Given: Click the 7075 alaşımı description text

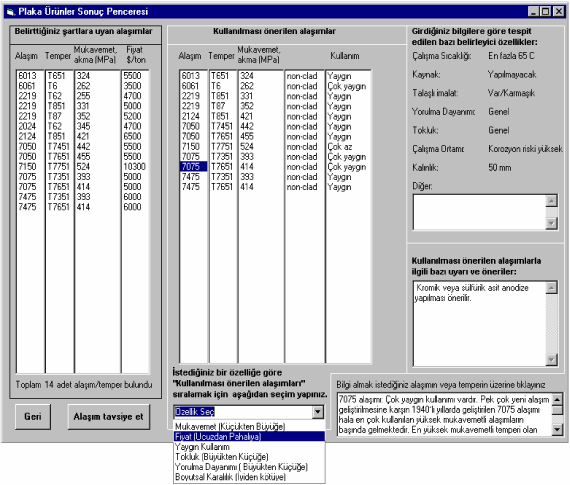Looking at the screenshot, I should [444, 414].
